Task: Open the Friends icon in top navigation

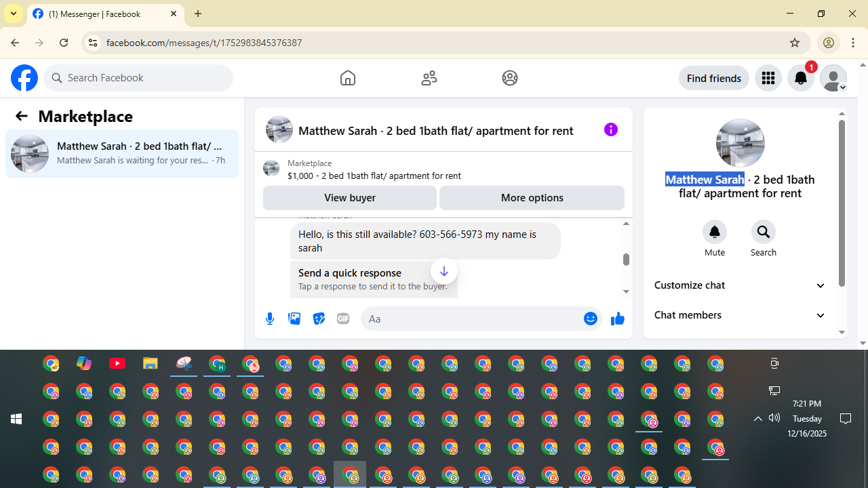Action: [x=429, y=78]
